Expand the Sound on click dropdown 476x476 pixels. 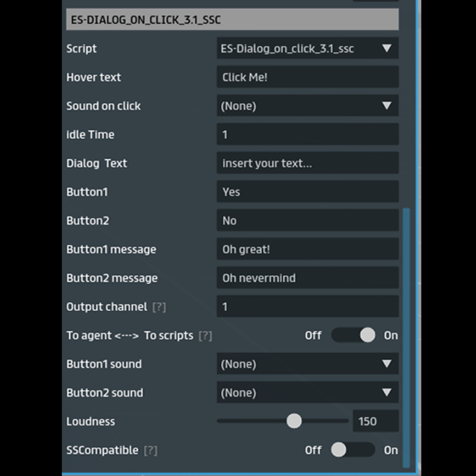tap(307, 106)
